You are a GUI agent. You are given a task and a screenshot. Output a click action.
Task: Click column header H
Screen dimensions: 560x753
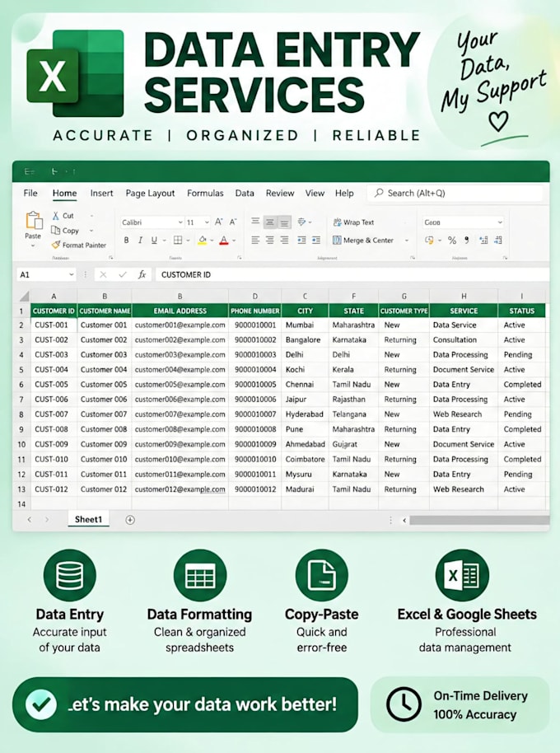(464, 297)
